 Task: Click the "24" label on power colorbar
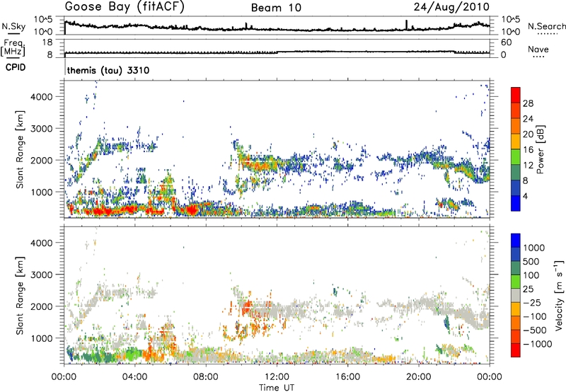tap(528, 119)
